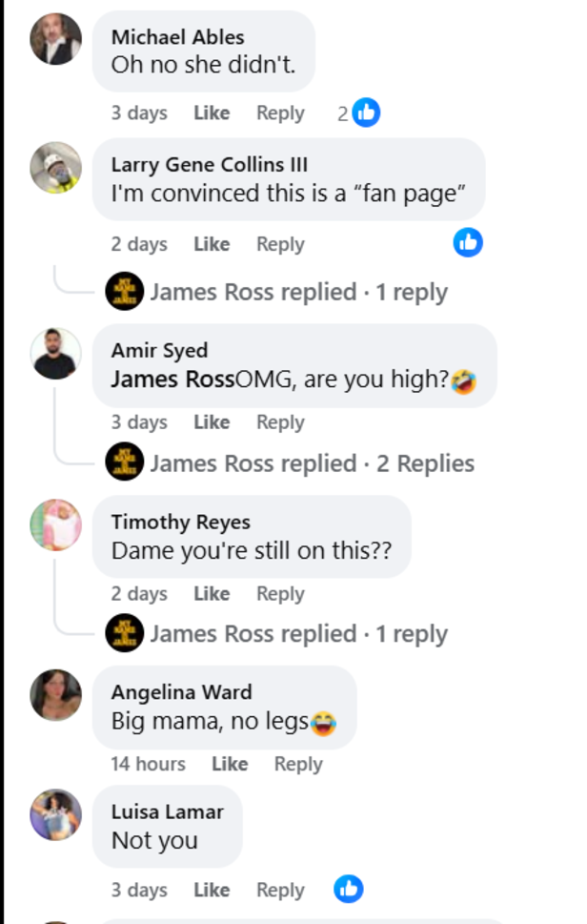Open the 3 days timestamp on Michael Ables' comment
Image resolution: width=587 pixels, height=924 pixels.
coord(137,113)
